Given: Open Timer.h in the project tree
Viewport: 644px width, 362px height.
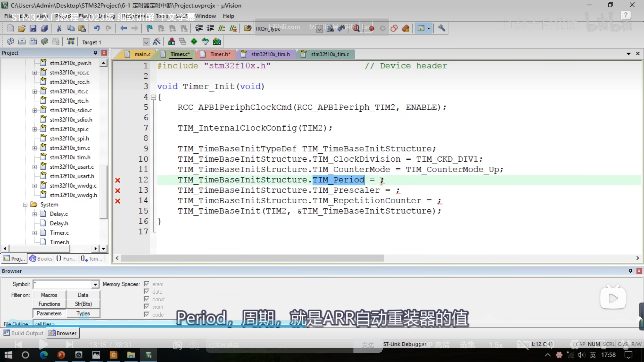Looking at the screenshot, I should point(59,242).
